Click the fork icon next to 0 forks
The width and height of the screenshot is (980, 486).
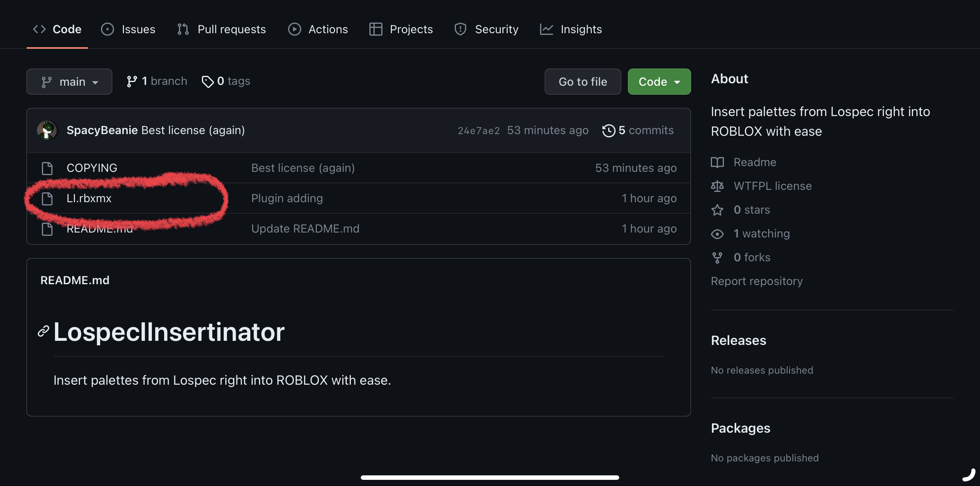click(x=717, y=258)
